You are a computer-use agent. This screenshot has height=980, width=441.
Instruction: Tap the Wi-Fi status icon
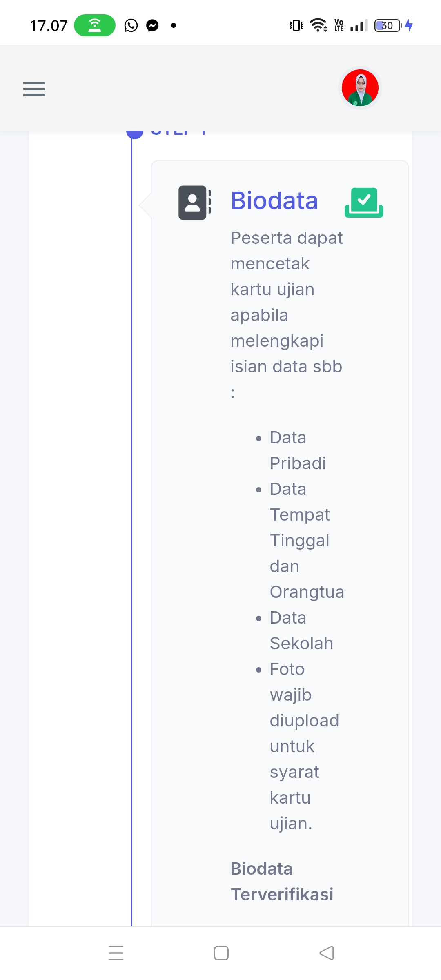(318, 25)
